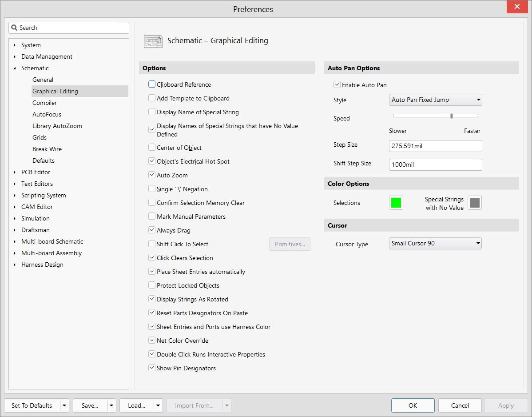Screen dimensions: 532x417
Task: Open Cursor Type dropdown
Action: tap(435, 243)
